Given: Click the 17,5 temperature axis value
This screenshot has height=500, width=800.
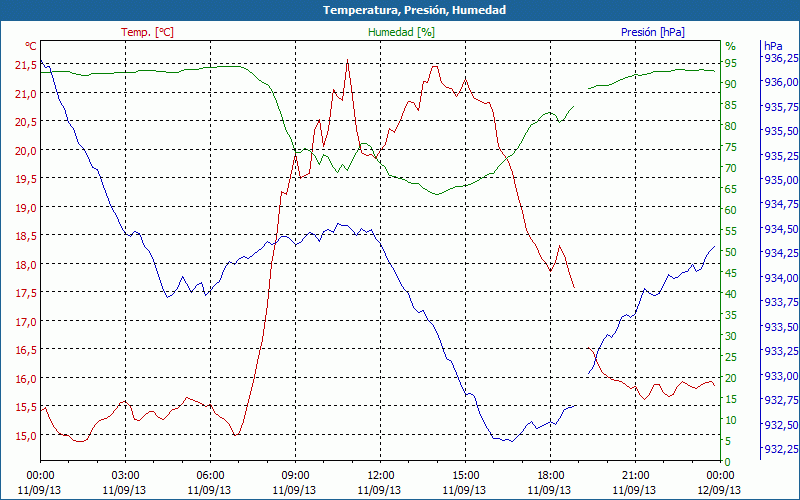Looking at the screenshot, I should point(27,293).
